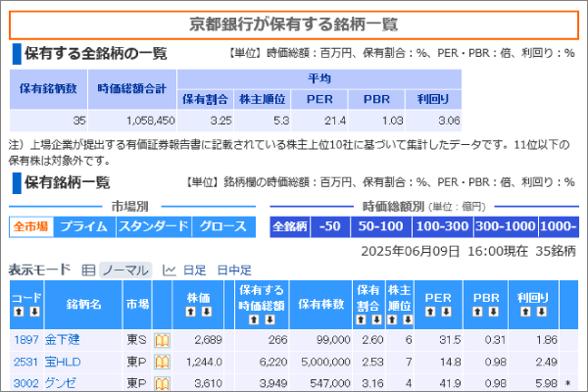This screenshot has width=588, height=392.
Task: Switch display mode to 日足
Action: click(x=195, y=270)
